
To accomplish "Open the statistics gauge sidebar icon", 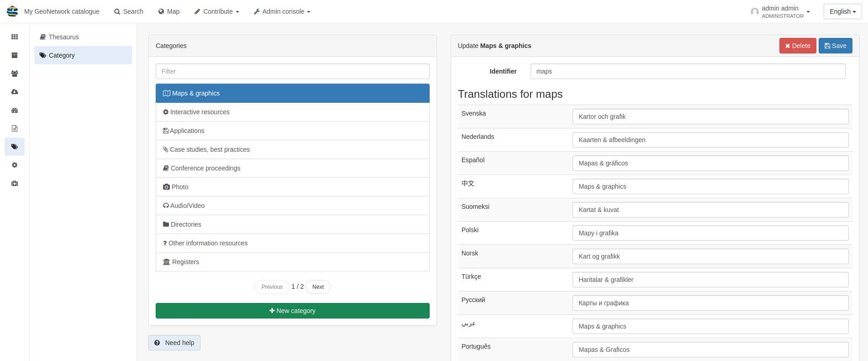I will coord(15,110).
